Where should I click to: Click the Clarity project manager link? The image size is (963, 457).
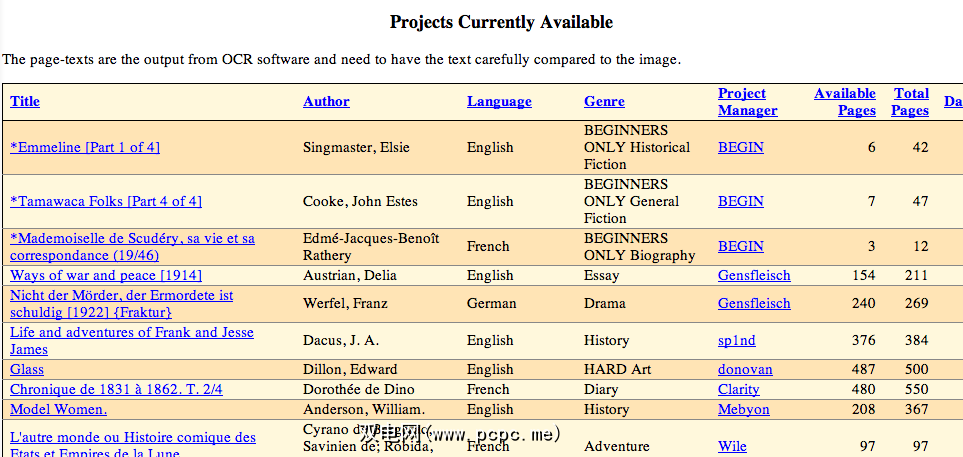(x=738, y=389)
